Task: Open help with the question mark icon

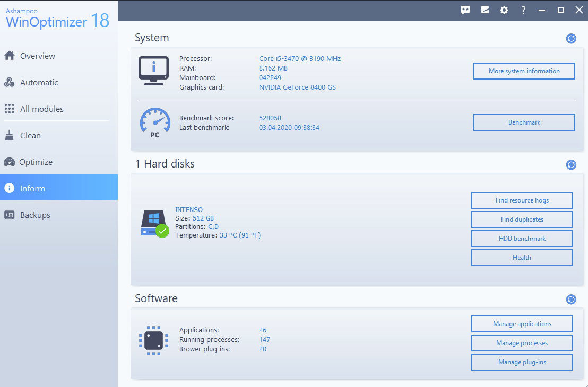Action: tap(523, 10)
